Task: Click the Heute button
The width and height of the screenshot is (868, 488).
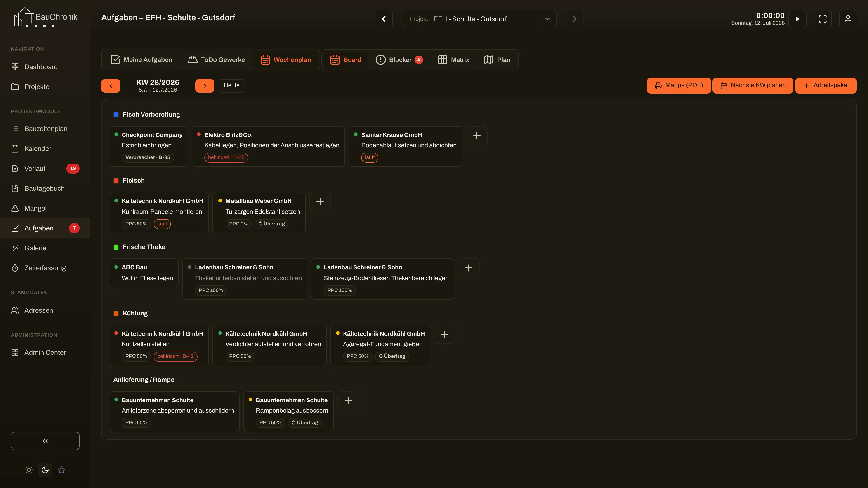Action: tap(231, 86)
